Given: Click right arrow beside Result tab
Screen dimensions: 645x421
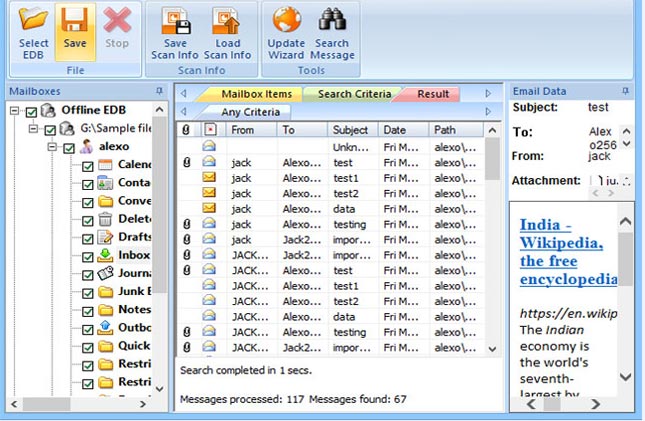Looking at the screenshot, I should [488, 93].
